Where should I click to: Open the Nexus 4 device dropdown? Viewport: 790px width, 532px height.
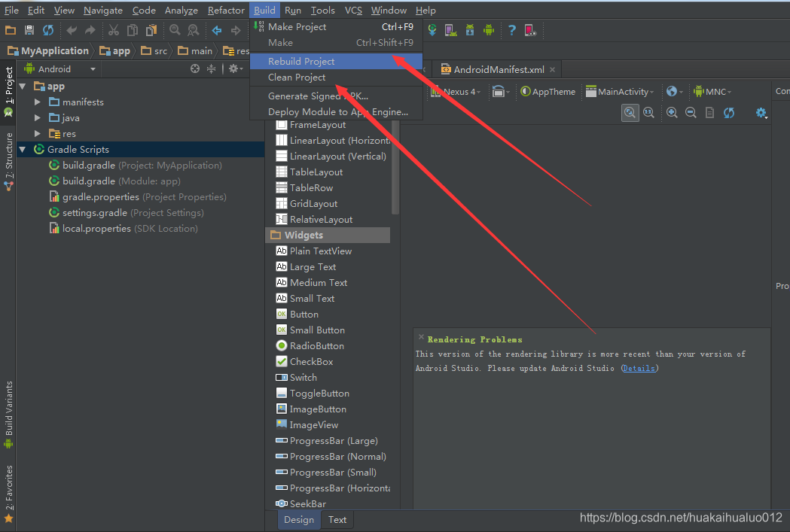click(x=456, y=92)
